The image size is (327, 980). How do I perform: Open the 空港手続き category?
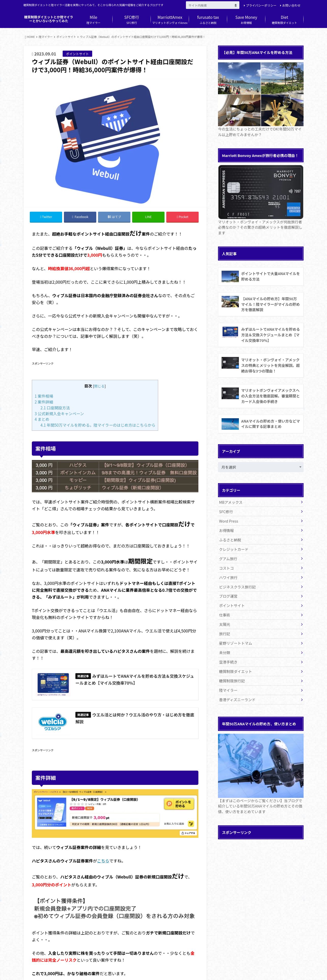(x=261, y=662)
